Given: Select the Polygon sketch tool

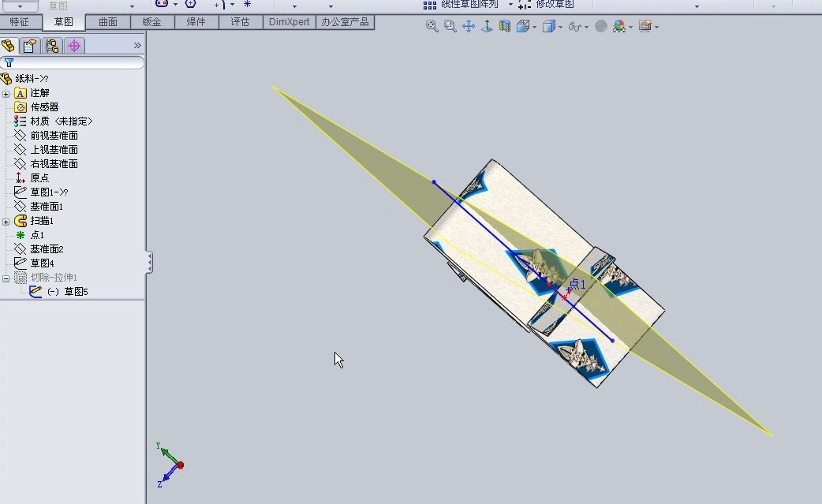Looking at the screenshot, I should click(191, 3).
